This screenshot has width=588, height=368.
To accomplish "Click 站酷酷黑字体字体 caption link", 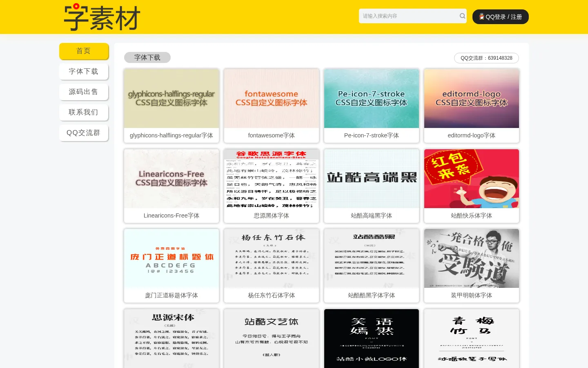I will click(x=372, y=295).
